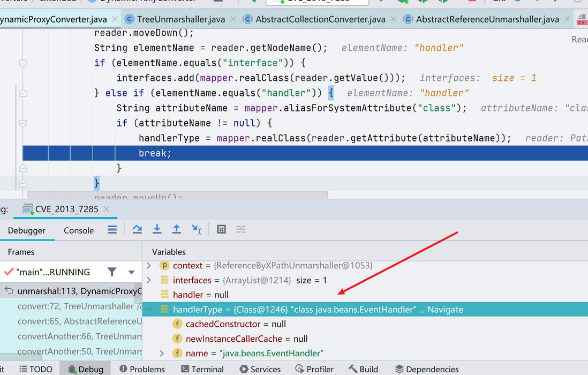Open the AbstractCollectionConverter.java editor tab
The image size is (588, 375).
[x=320, y=19]
